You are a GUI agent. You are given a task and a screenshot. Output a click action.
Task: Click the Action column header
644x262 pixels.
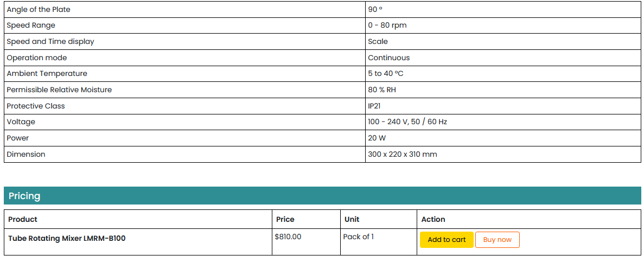(x=433, y=219)
